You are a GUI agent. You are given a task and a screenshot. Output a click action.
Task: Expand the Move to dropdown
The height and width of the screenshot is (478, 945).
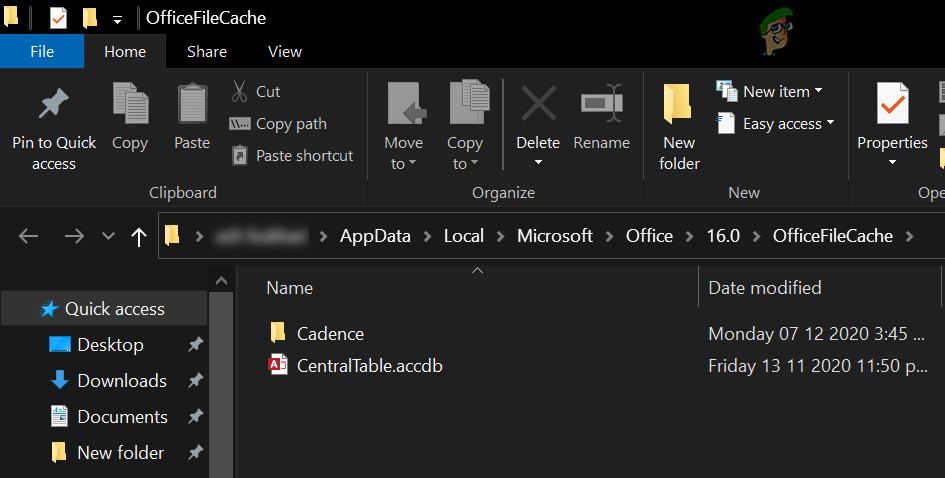click(x=403, y=153)
